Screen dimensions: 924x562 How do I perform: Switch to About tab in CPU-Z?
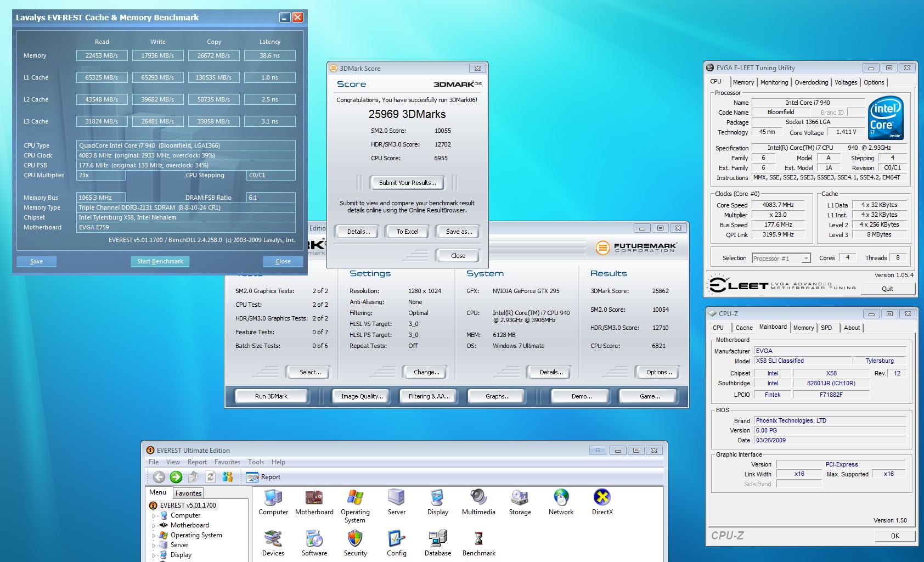pyautogui.click(x=852, y=328)
